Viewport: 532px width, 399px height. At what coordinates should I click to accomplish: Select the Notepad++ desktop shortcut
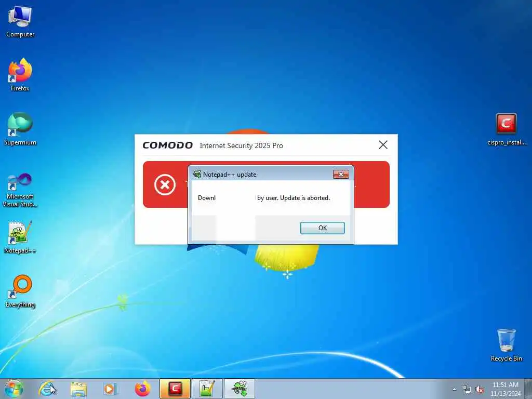click(20, 237)
